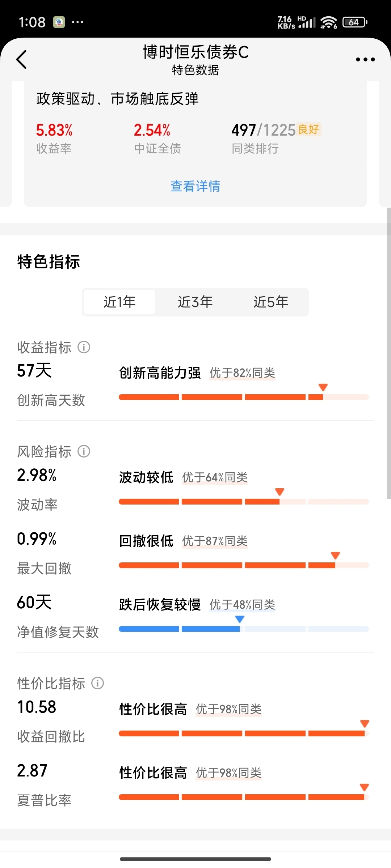The height and width of the screenshot is (868, 391).
Task: Select the 近1年 period tab
Action: pyautogui.click(x=119, y=302)
